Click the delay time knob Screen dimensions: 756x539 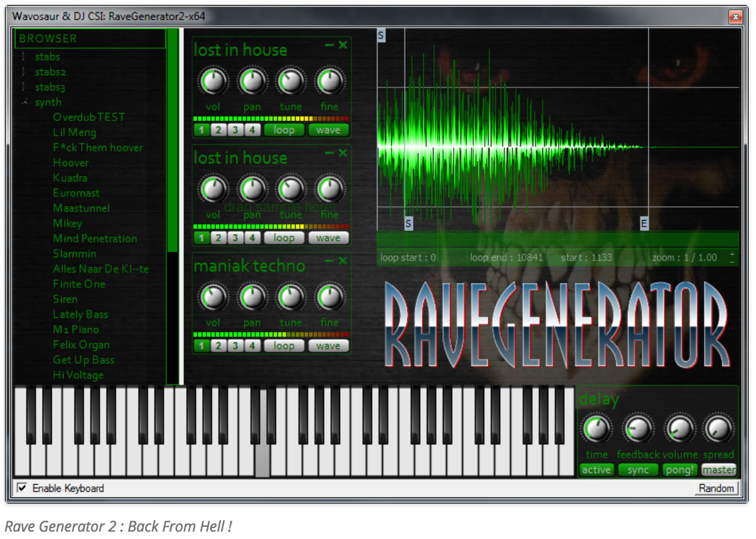pos(597,428)
